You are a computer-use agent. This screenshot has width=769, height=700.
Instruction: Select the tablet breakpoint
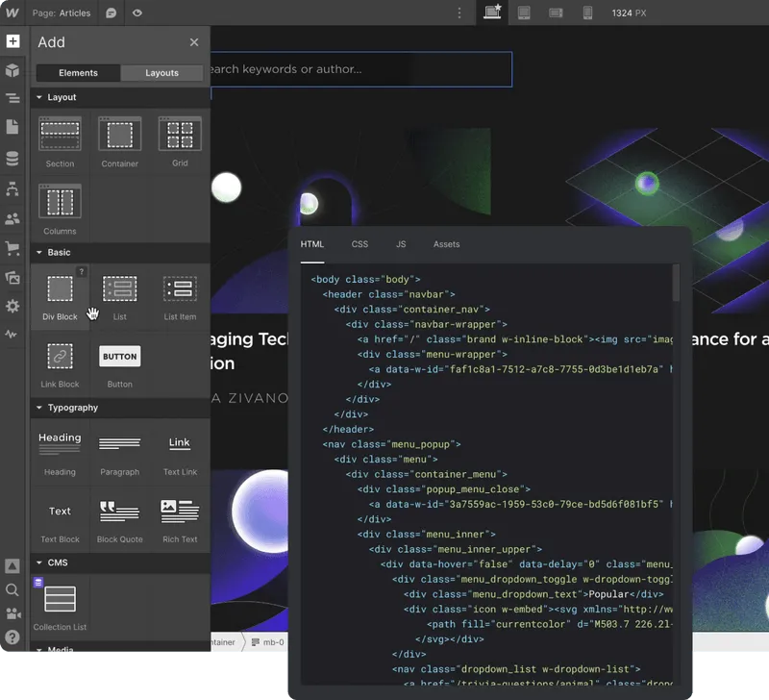point(524,12)
